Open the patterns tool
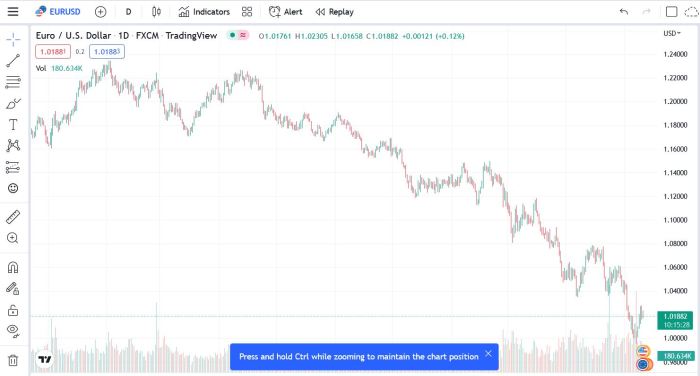 click(x=13, y=146)
